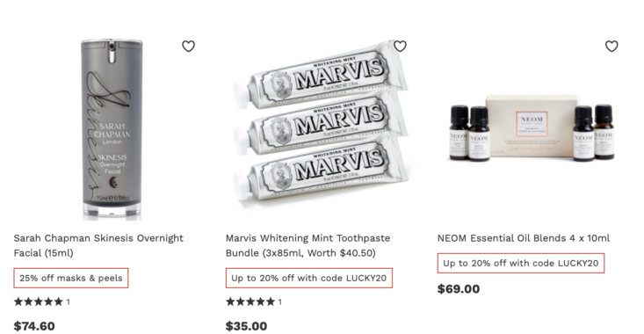
Task: Open NEOM Essential Oil Blends 4 x 10ml link
Action: coord(524,238)
